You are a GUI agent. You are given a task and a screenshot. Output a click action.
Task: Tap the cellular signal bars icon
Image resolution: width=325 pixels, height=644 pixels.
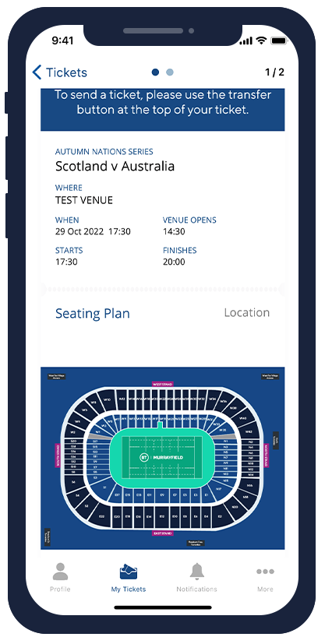click(x=246, y=40)
